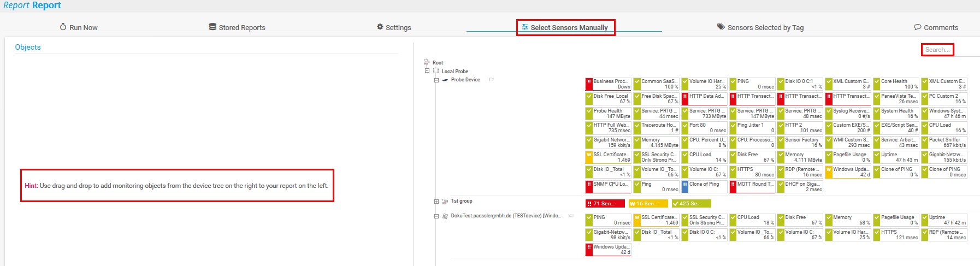Open the Sensors Selected by Tag tab
The width and height of the screenshot is (980, 266).
765,27
